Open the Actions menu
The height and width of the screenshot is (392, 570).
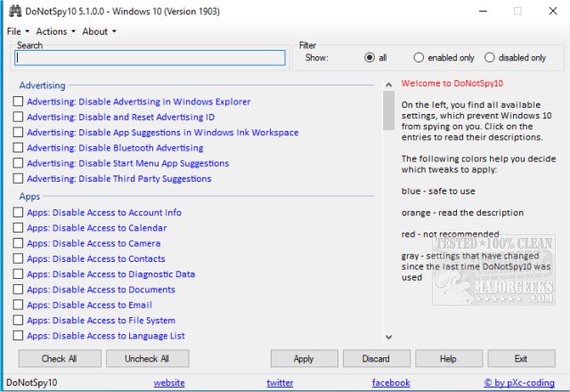click(55, 32)
